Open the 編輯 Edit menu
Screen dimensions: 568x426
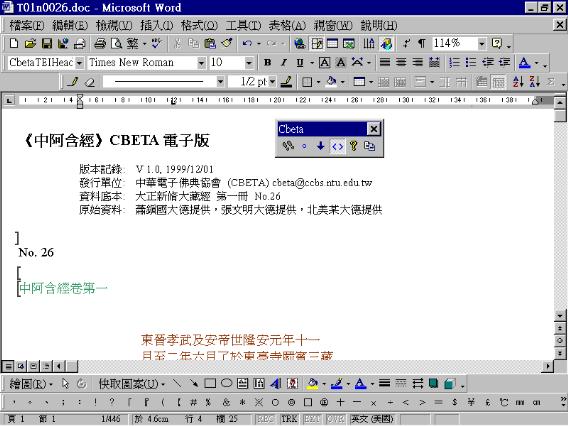(x=70, y=25)
